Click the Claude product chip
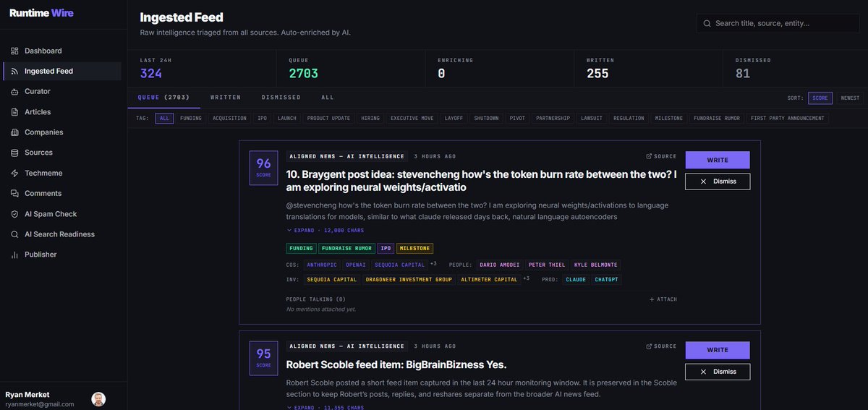The width and height of the screenshot is (868, 410). pos(576,280)
